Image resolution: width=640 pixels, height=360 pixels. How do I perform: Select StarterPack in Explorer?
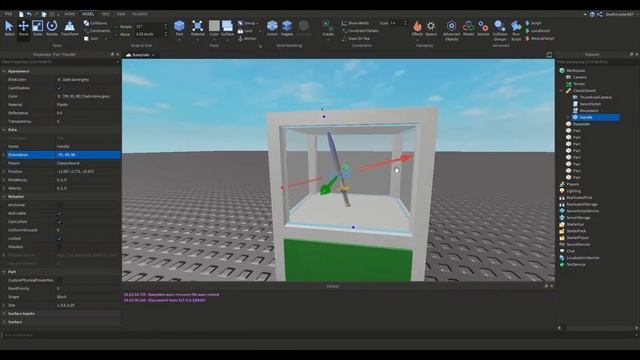[x=576, y=231]
